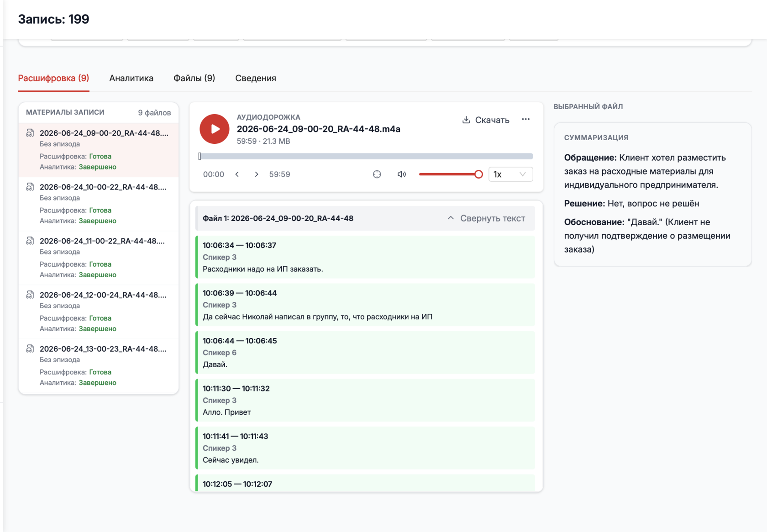Skip backward with the left chevron
The image size is (767, 532).
point(237,174)
